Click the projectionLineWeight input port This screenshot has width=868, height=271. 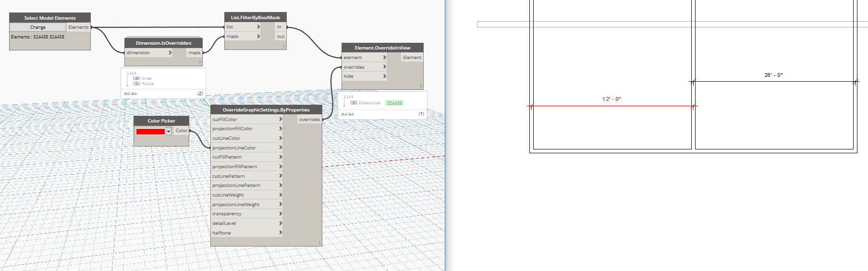[x=236, y=205]
